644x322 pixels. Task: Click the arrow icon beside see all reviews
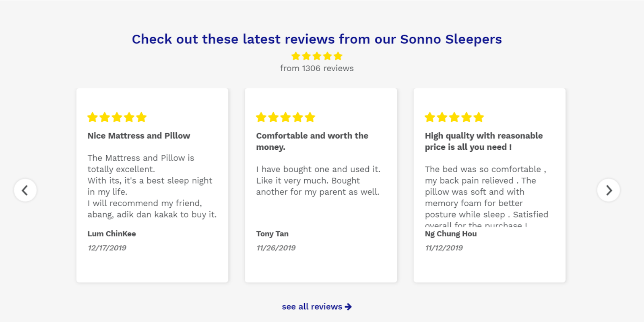click(349, 307)
